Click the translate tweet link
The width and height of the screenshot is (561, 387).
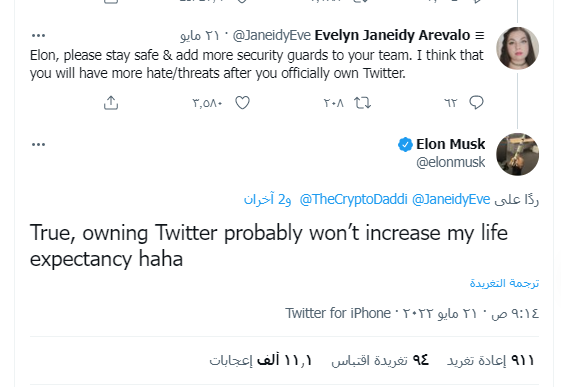click(x=504, y=283)
